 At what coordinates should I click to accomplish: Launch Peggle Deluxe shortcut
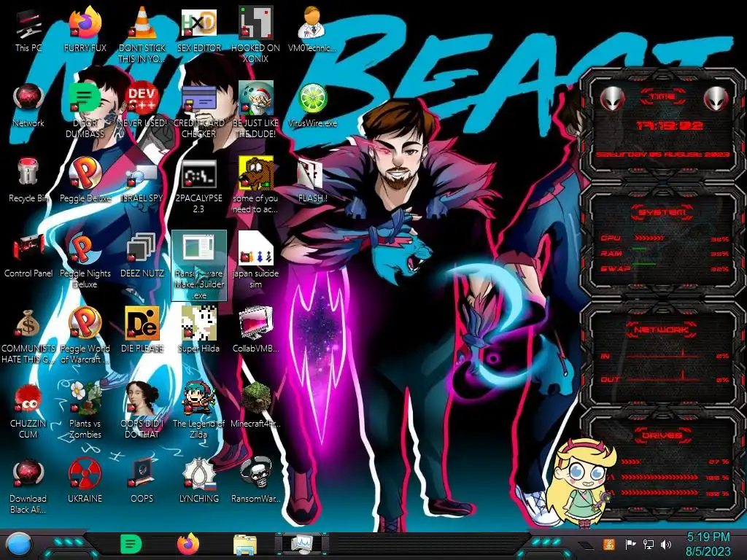pos(85,174)
